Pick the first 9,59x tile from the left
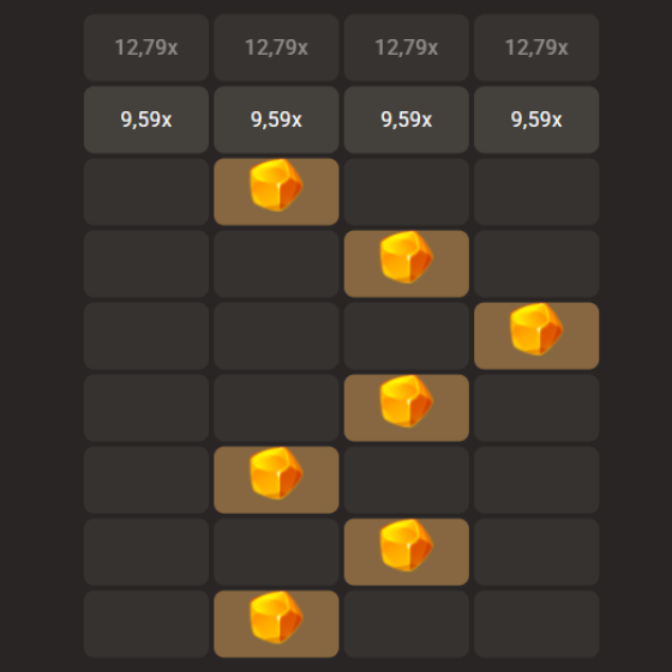Viewport: 672px width, 672px height. pyautogui.click(x=146, y=119)
